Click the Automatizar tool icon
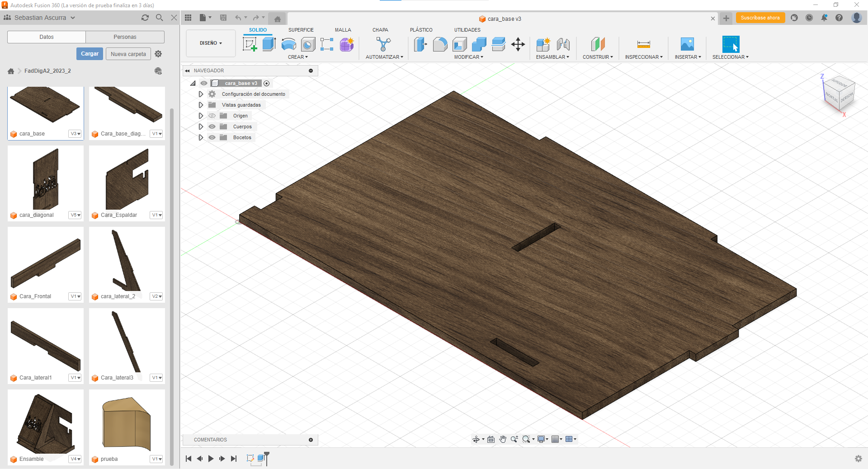The image size is (868, 469). pyautogui.click(x=383, y=44)
